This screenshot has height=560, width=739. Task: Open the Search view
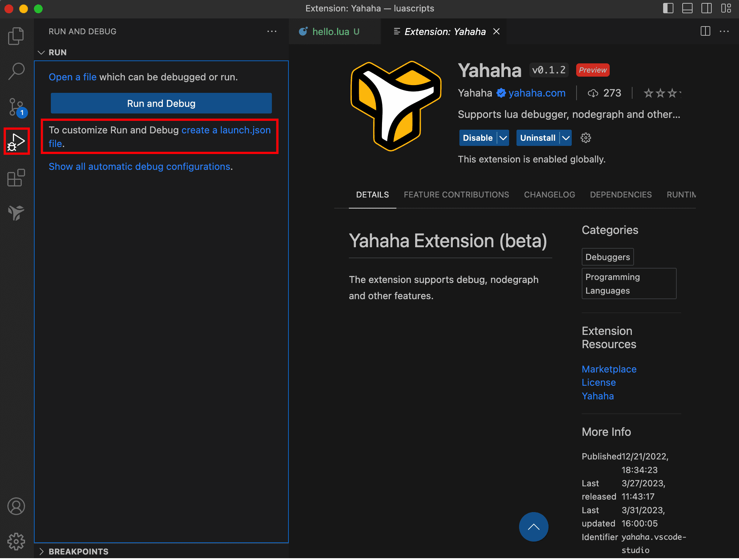pyautogui.click(x=16, y=71)
